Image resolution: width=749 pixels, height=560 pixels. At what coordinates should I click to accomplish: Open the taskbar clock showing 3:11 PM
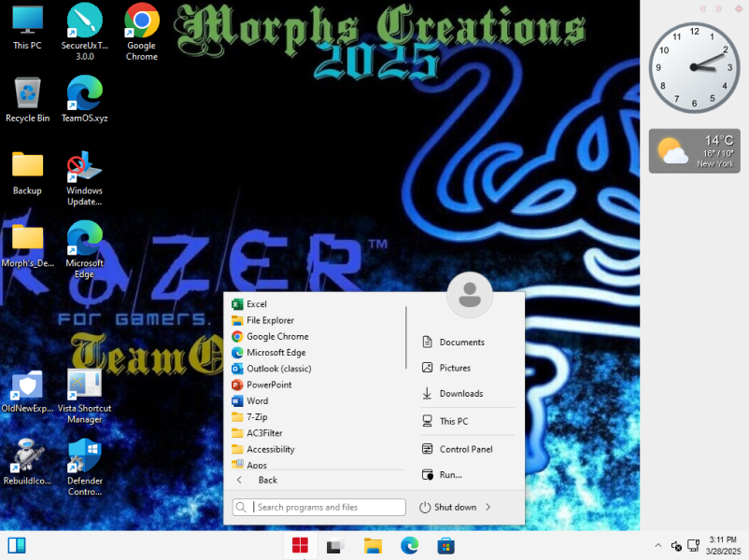(723, 545)
